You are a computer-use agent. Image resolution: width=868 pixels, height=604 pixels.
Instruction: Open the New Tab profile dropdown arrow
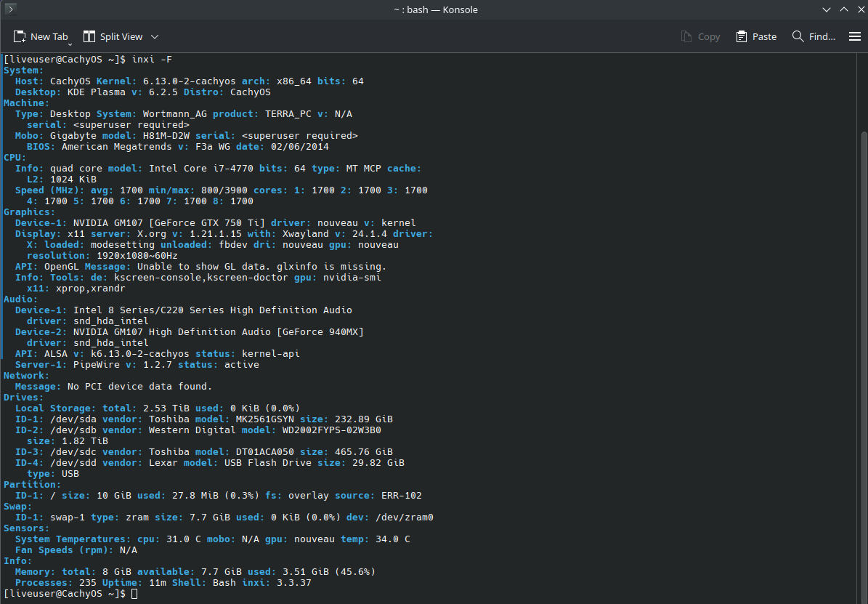pos(70,44)
